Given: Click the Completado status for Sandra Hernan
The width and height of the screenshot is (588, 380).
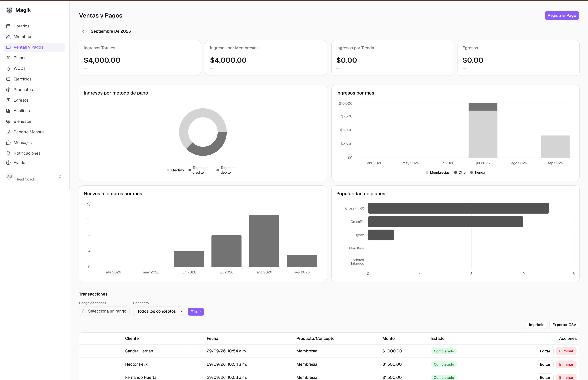Looking at the screenshot, I should [444, 351].
